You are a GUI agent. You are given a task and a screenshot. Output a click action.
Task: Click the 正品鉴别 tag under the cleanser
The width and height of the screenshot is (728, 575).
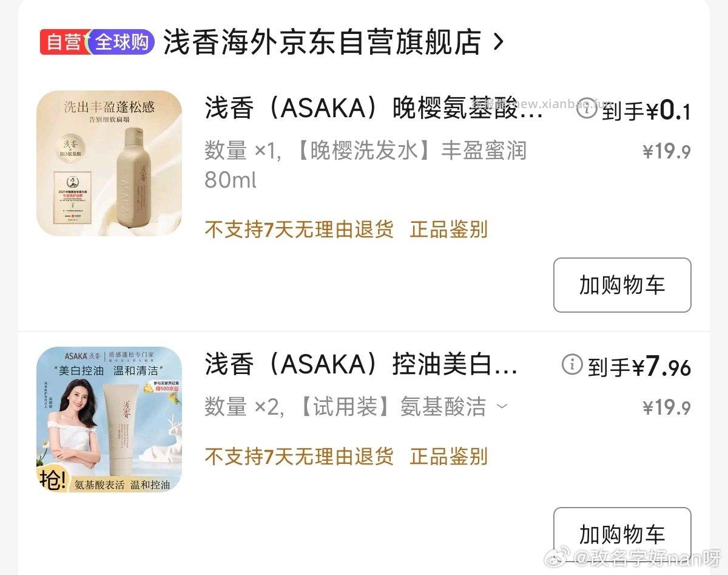click(449, 456)
